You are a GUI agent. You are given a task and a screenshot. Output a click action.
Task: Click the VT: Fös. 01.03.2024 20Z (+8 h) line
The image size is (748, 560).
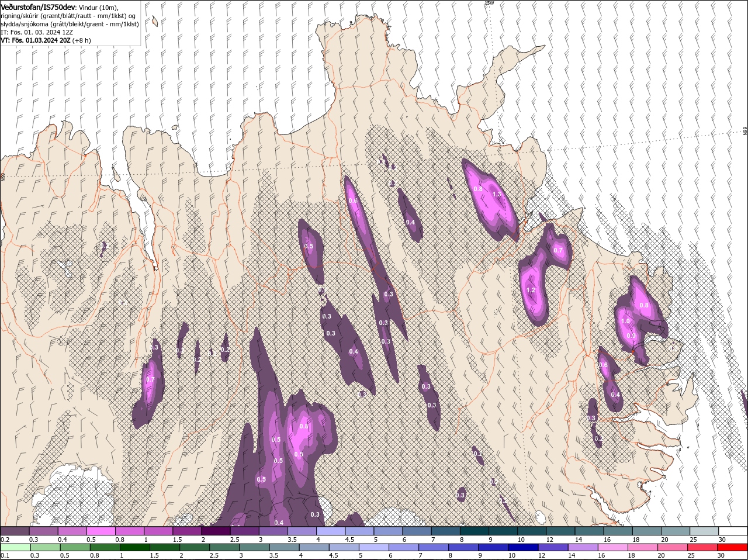tap(46, 40)
